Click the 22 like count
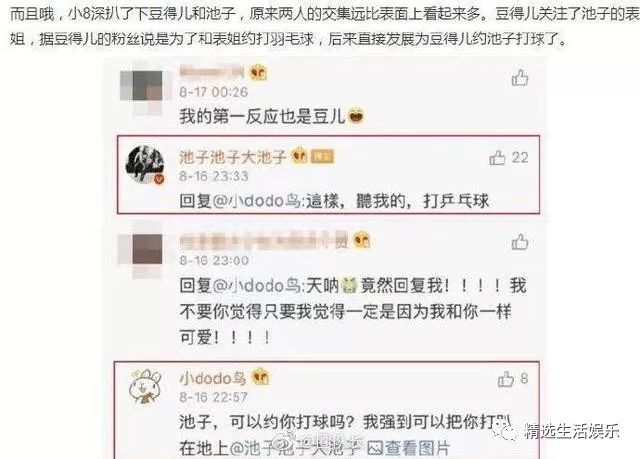Viewport: 640px width, 459px height. 520,157
